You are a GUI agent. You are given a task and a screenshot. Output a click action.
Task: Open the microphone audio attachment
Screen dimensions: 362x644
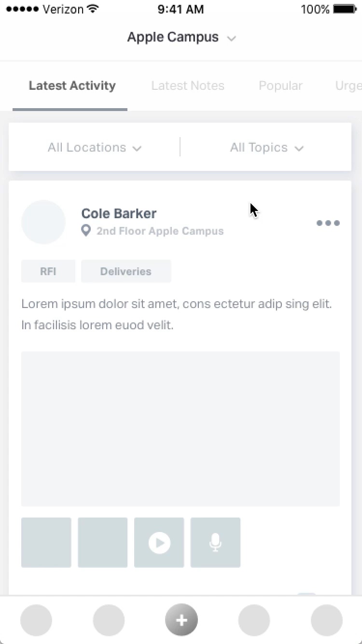215,543
